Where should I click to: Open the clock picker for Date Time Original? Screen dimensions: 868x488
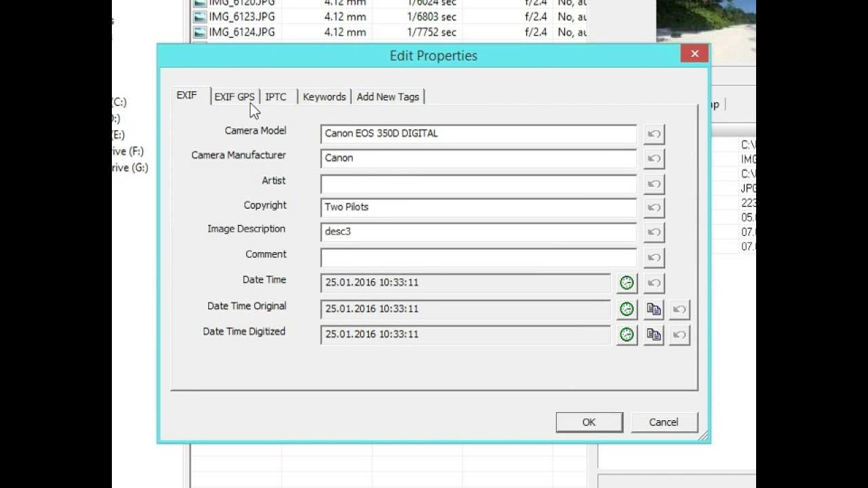click(627, 310)
